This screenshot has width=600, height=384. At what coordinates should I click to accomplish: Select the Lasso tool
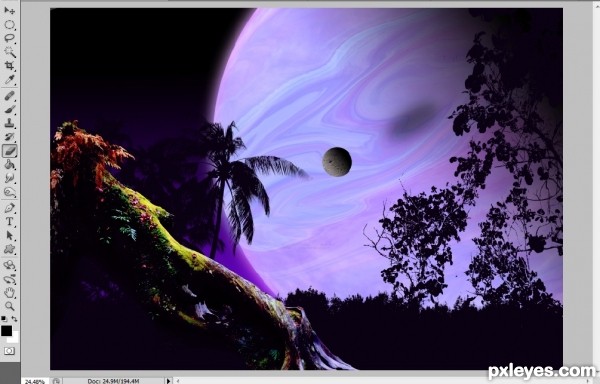10,38
